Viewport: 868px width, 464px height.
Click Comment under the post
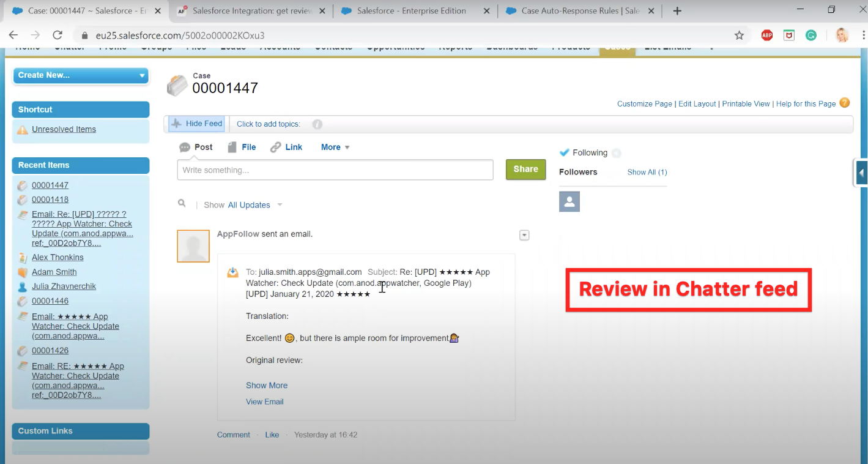[x=234, y=435]
